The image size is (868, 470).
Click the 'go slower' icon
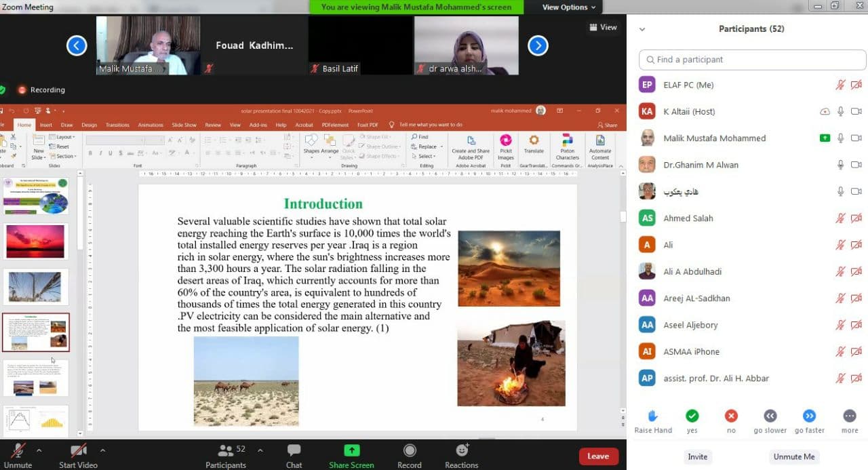(x=770, y=416)
